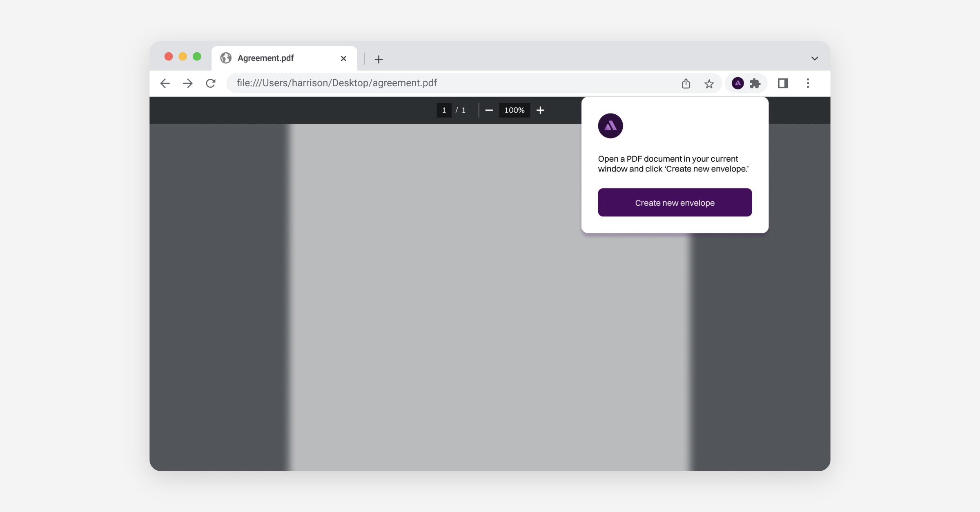This screenshot has height=512, width=980.
Task: Click the browser back arrow
Action: coord(165,83)
